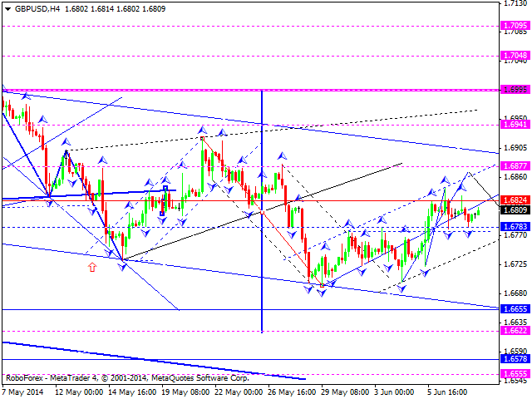This screenshot has height=399, width=532.
Task: Select the current price label 1.6809
Action: (515, 209)
